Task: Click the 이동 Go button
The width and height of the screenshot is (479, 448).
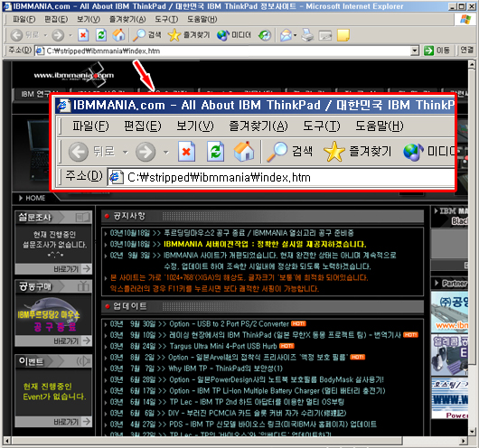Action: (437, 51)
